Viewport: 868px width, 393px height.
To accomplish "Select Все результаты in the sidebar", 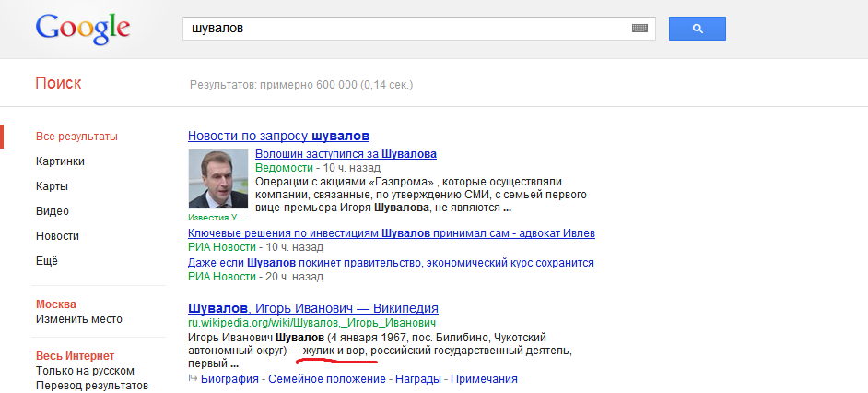I will point(77,137).
